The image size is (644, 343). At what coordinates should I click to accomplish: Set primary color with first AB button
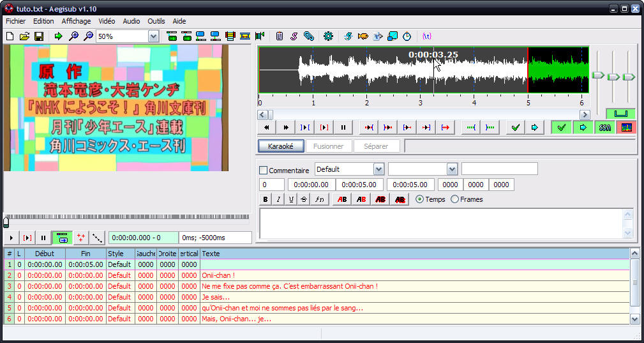tap(341, 200)
